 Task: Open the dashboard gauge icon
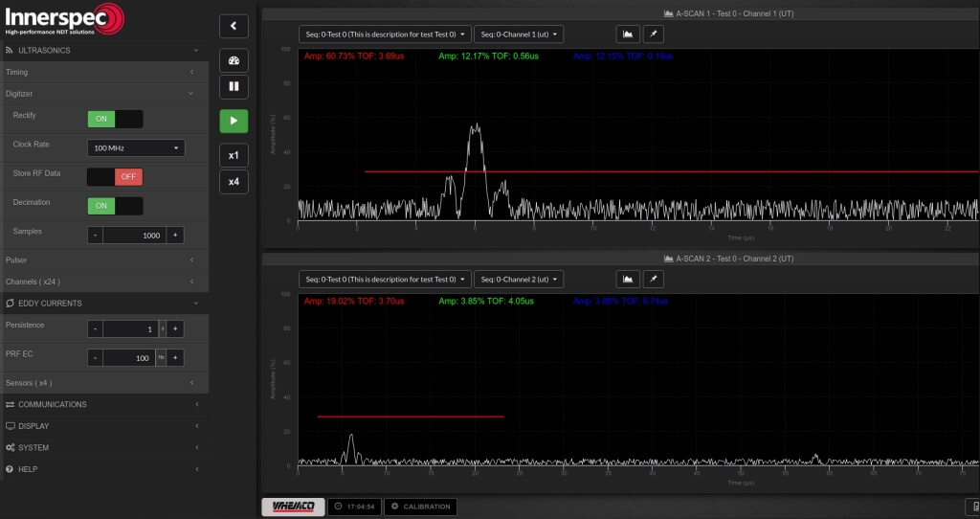click(x=234, y=60)
